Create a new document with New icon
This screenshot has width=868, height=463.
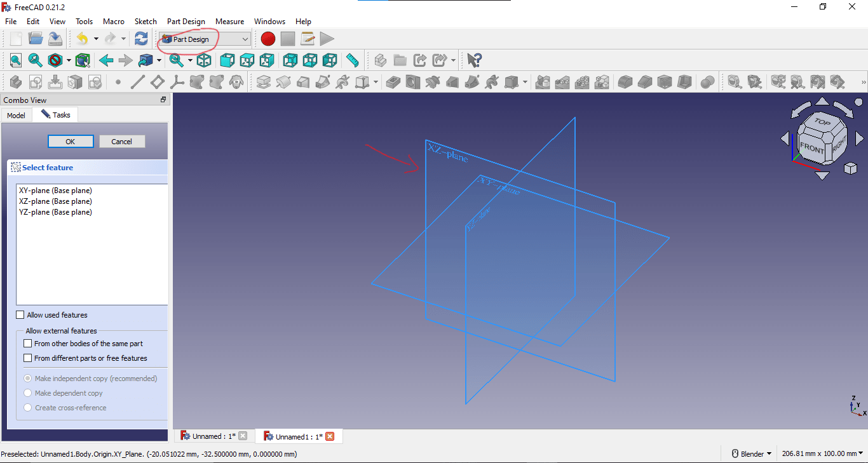(16, 39)
